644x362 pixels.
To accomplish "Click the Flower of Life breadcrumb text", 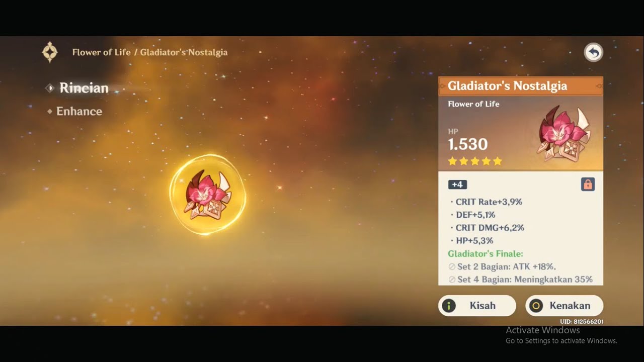I will (x=101, y=52).
